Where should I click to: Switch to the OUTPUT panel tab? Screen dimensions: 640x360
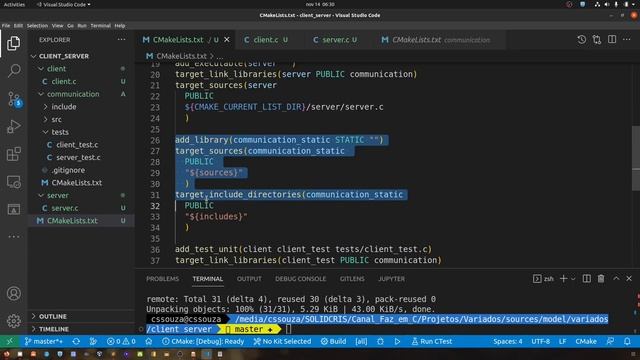[x=249, y=279]
